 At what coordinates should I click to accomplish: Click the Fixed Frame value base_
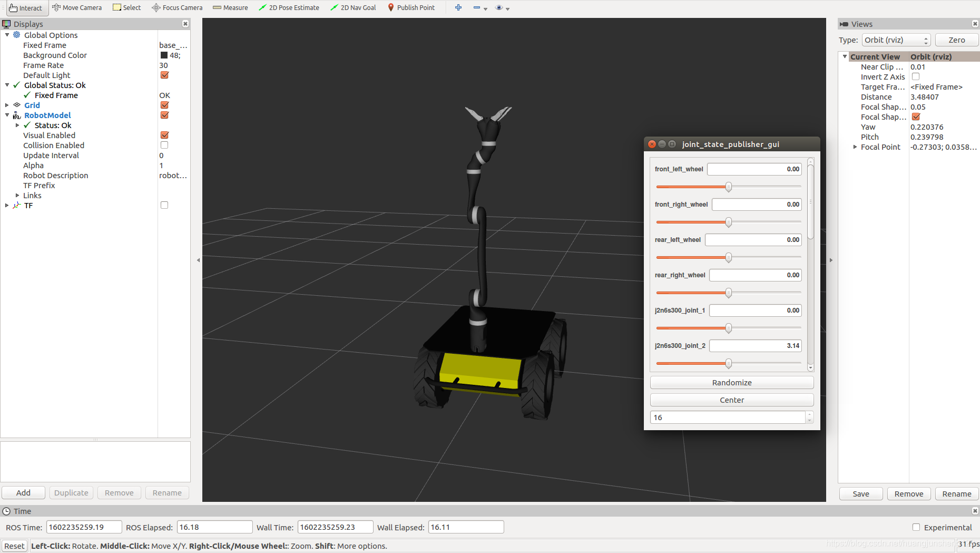[173, 45]
